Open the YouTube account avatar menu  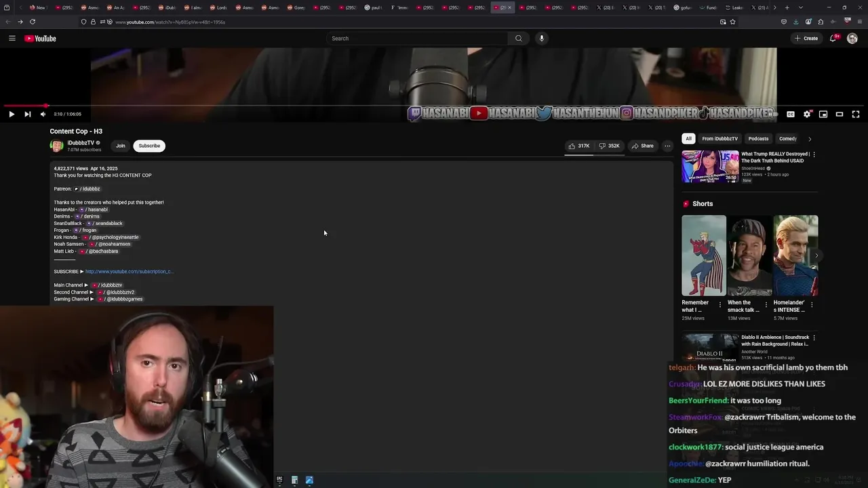point(852,39)
